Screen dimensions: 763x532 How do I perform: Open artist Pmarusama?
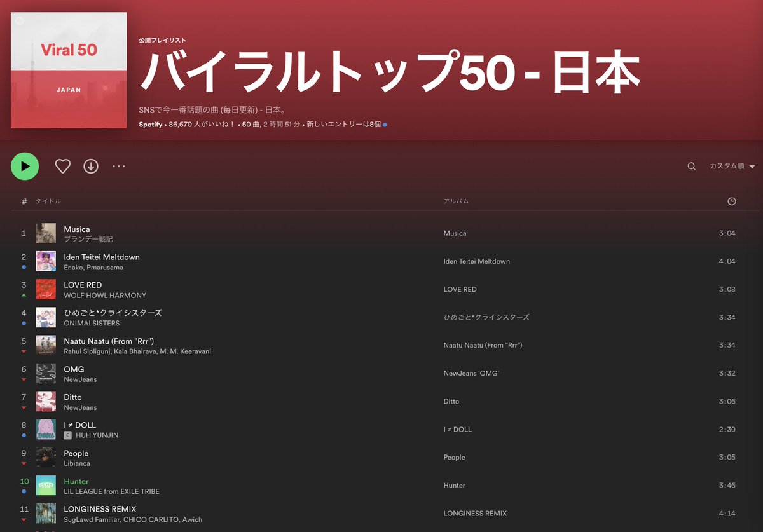click(104, 268)
